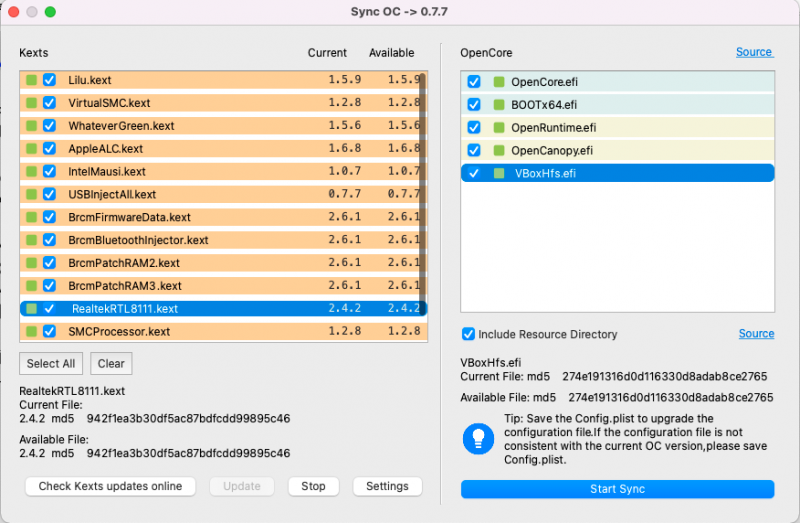Click the green status icon for AppleALC.kext
Screen dimensions: 800x523
pyautogui.click(x=32, y=149)
